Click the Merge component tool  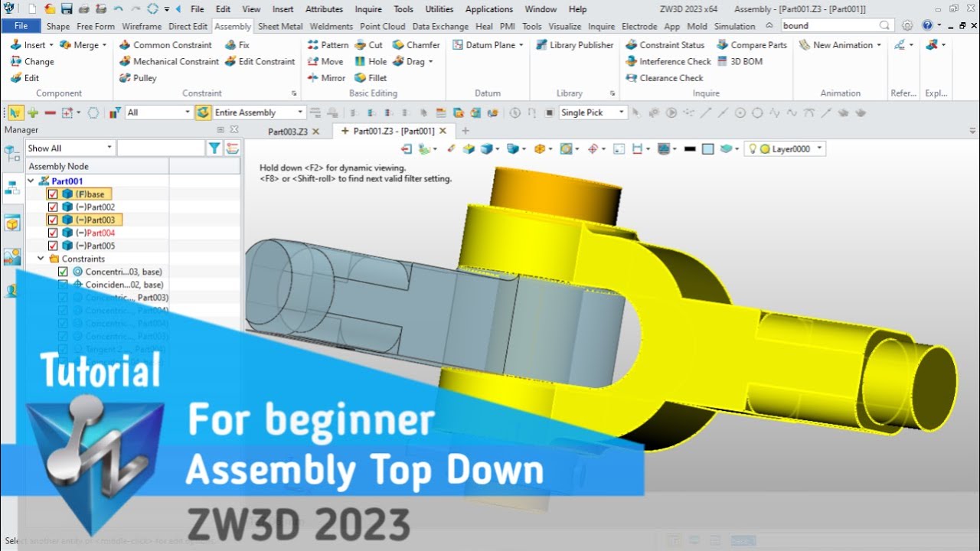coord(84,45)
